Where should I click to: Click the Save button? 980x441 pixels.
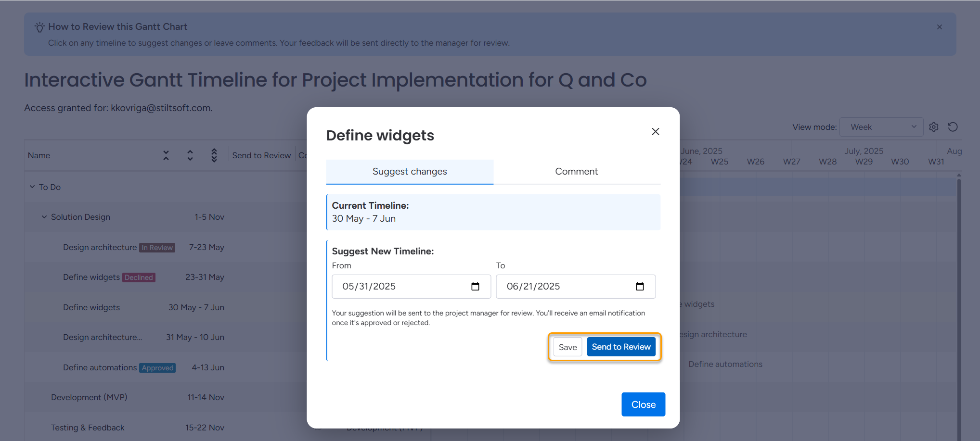(x=567, y=347)
